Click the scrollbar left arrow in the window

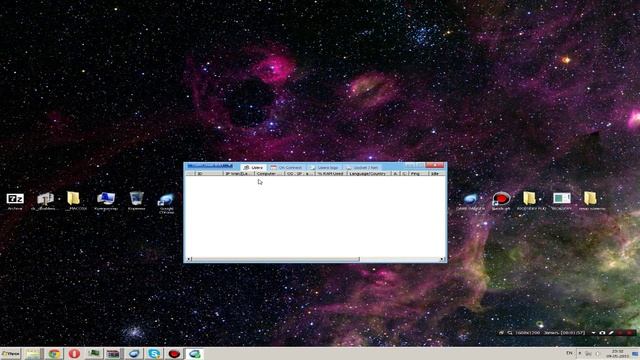tap(189, 259)
